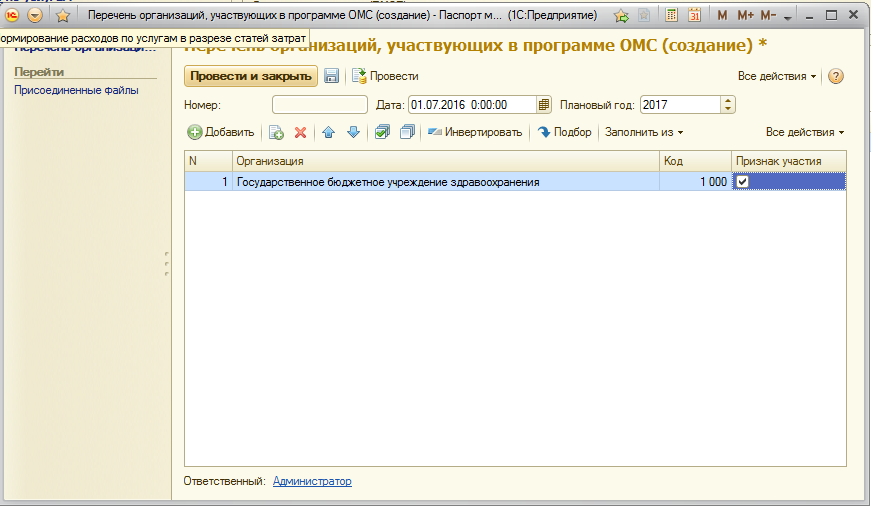Click the Плановый год spinner arrows
The image size is (871, 506).
[x=727, y=105]
